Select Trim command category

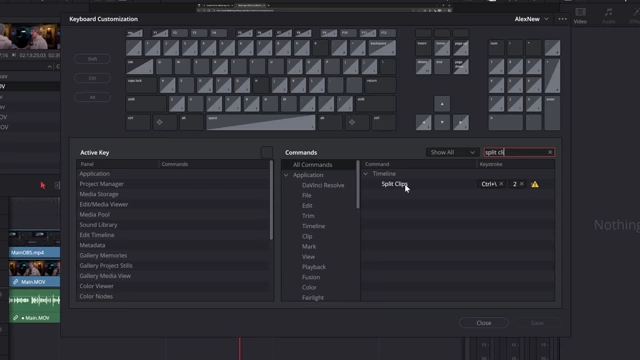pyautogui.click(x=308, y=216)
